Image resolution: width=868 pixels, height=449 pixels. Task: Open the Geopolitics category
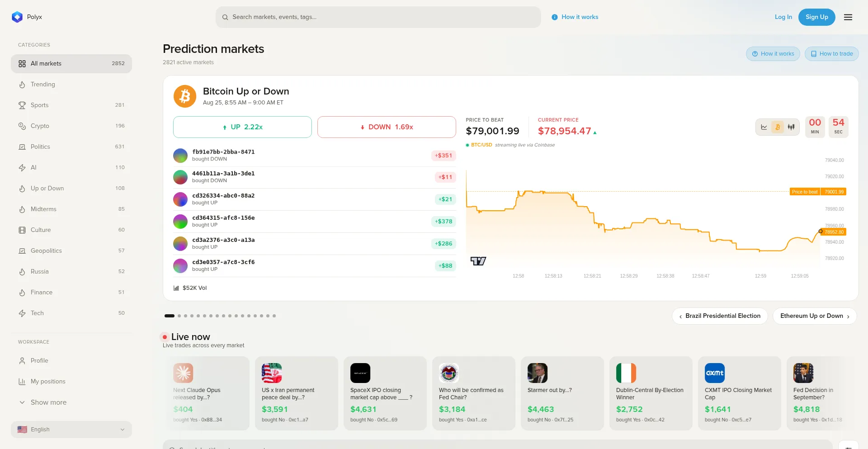71,251
